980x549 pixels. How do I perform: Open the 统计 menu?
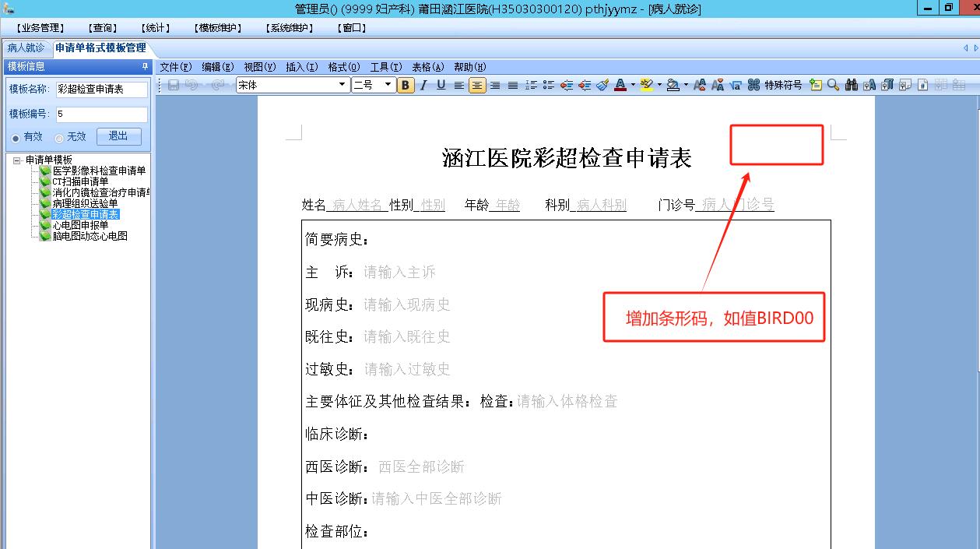[x=156, y=28]
